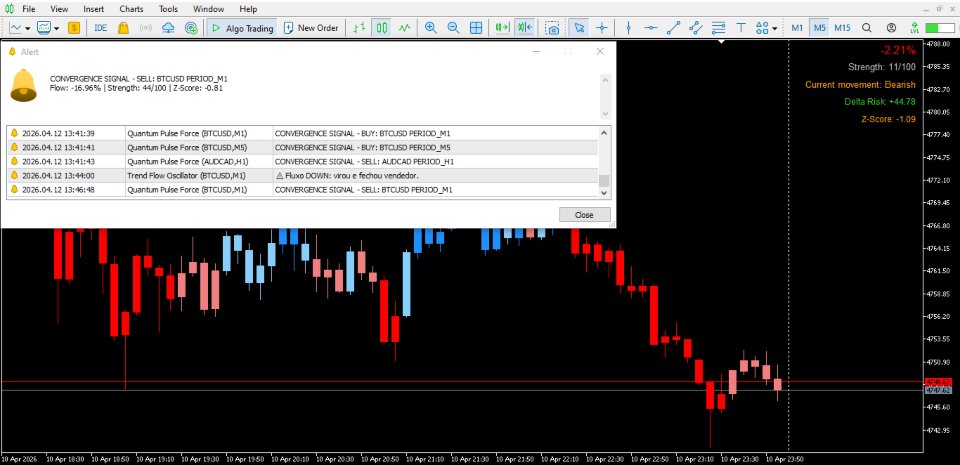Expand the objects shapes dropdown arrow
The width and height of the screenshot is (960, 465).
[x=774, y=28]
